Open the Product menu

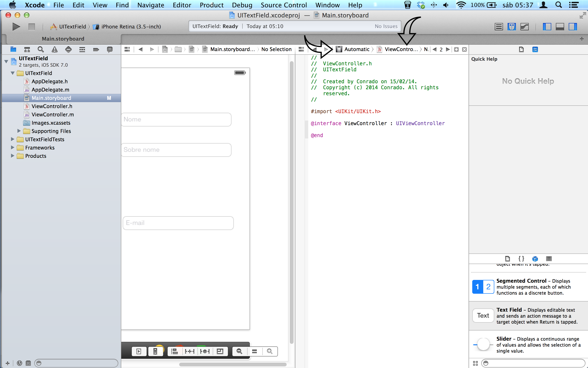[211, 5]
